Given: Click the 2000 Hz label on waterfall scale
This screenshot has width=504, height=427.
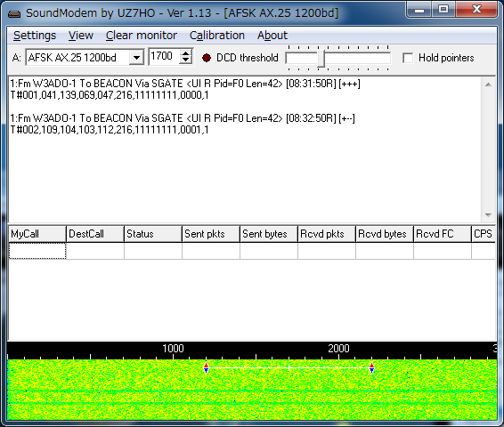Looking at the screenshot, I should (x=338, y=349).
